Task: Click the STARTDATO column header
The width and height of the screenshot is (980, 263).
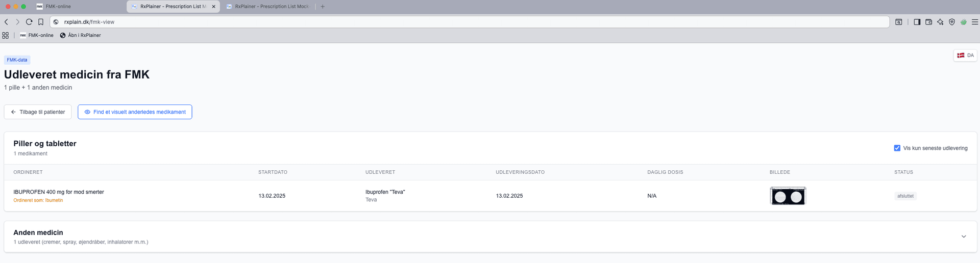Action: tap(273, 172)
